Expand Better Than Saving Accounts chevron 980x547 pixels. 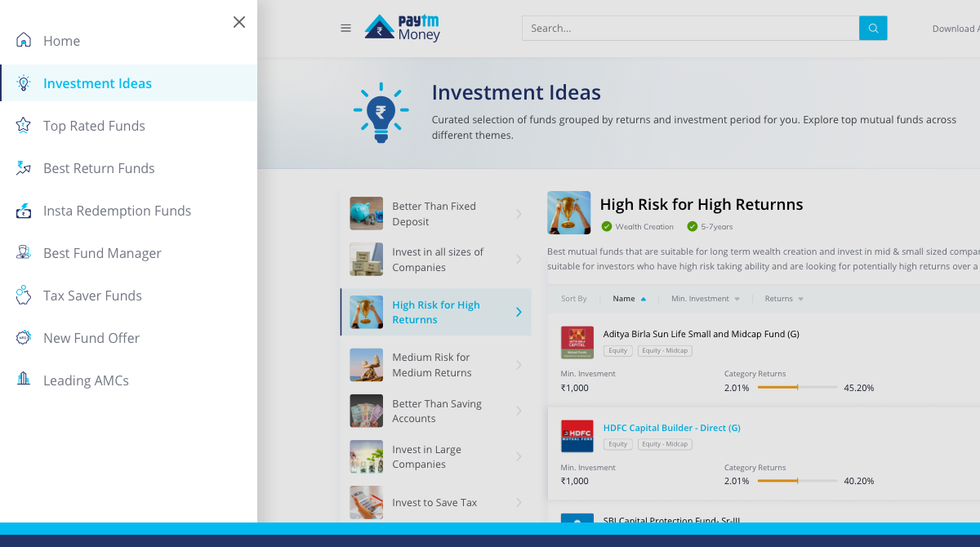[519, 411]
